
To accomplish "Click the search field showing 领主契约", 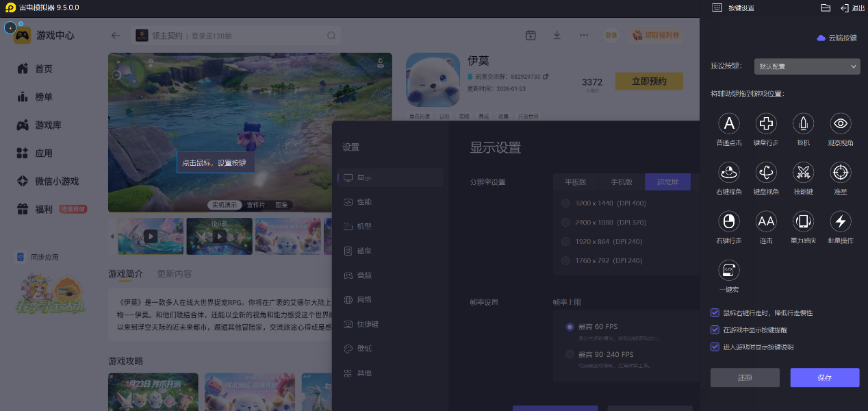I will click(235, 36).
